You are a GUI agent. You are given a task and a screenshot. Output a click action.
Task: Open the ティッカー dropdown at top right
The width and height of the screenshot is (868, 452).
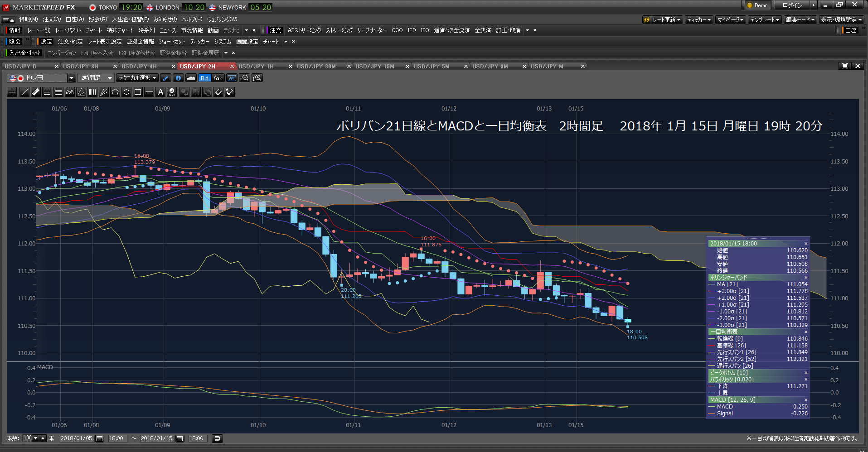[698, 20]
